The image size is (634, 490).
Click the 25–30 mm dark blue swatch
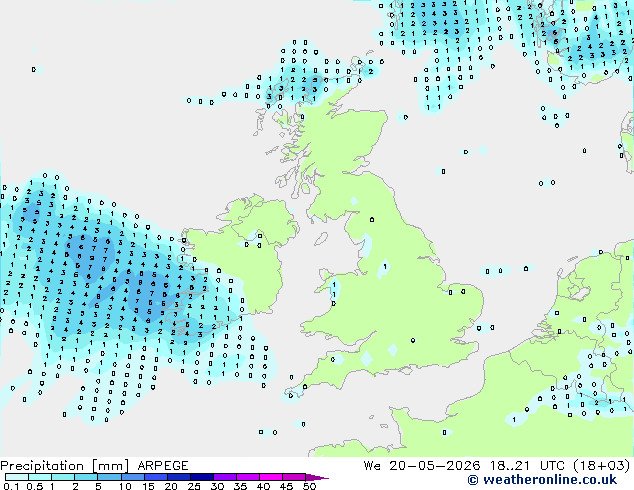coord(202,477)
